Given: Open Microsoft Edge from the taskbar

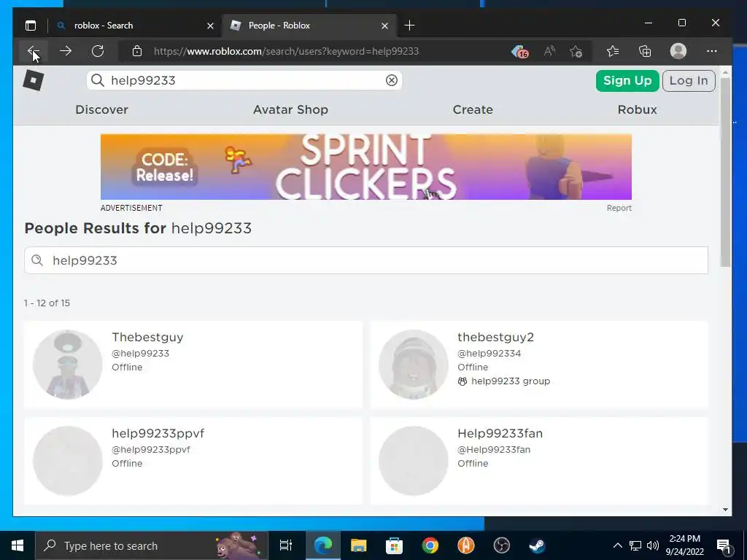Looking at the screenshot, I should coord(322,545).
